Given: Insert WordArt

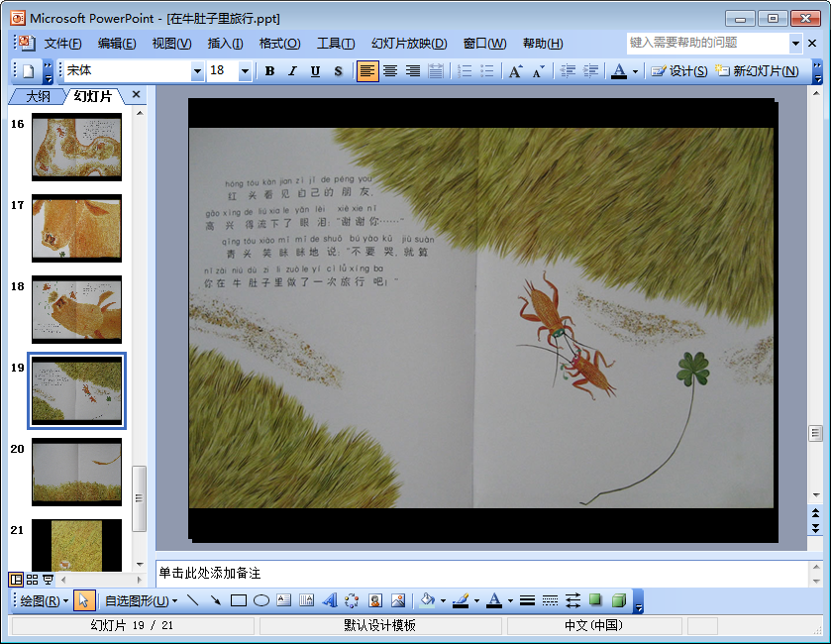Looking at the screenshot, I should coord(330,600).
